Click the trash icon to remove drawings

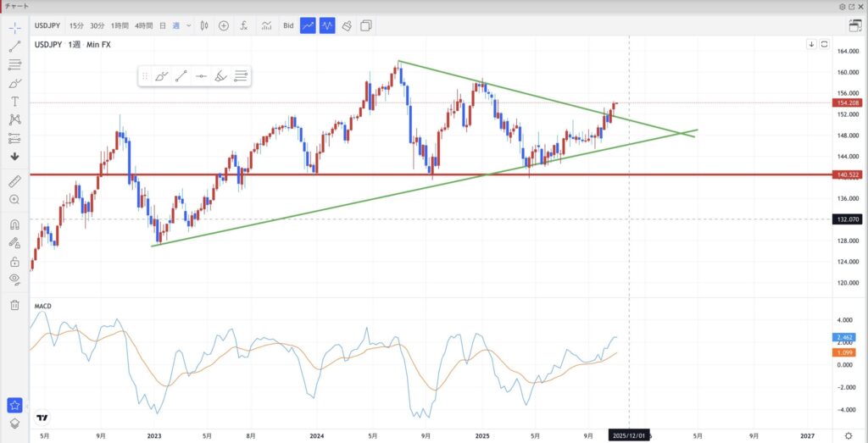[x=14, y=304]
